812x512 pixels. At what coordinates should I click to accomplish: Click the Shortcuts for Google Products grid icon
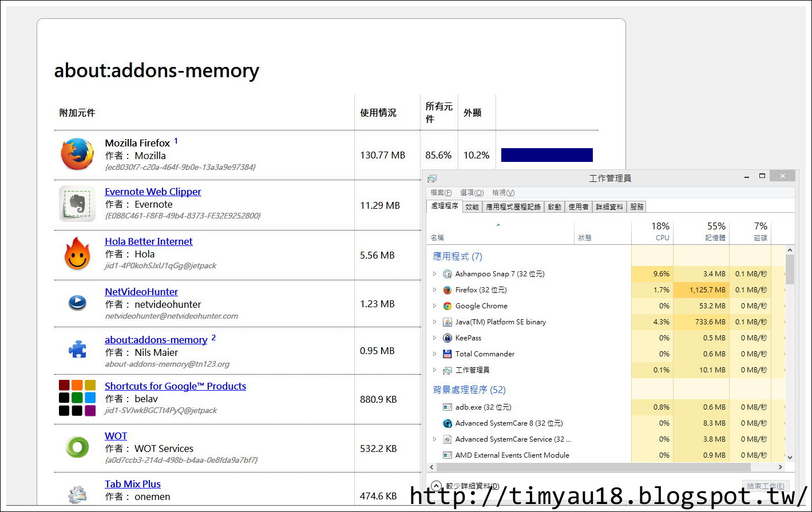[77, 398]
